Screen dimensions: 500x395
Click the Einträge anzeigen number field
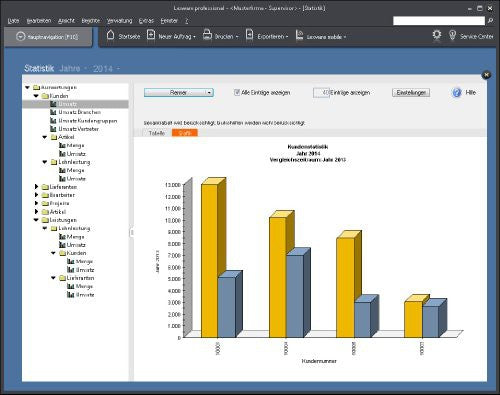pos(321,93)
